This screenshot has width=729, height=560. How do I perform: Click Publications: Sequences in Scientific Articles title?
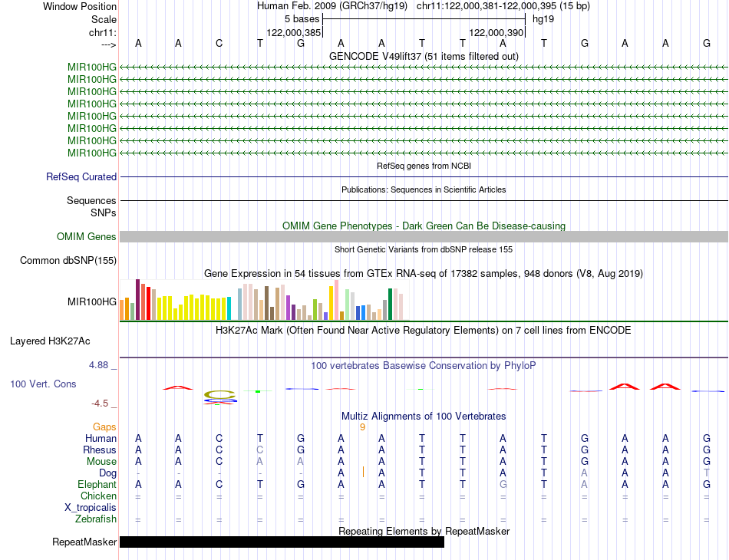[424, 189]
